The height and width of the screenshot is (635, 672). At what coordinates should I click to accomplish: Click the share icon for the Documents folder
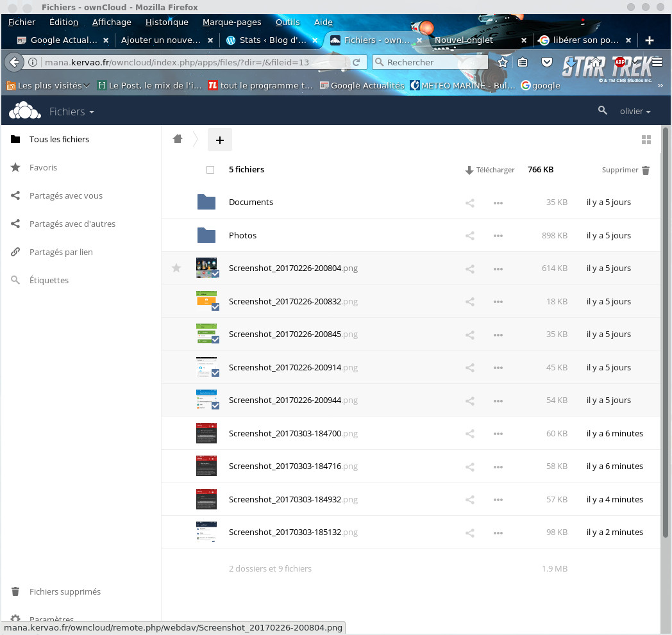469,202
